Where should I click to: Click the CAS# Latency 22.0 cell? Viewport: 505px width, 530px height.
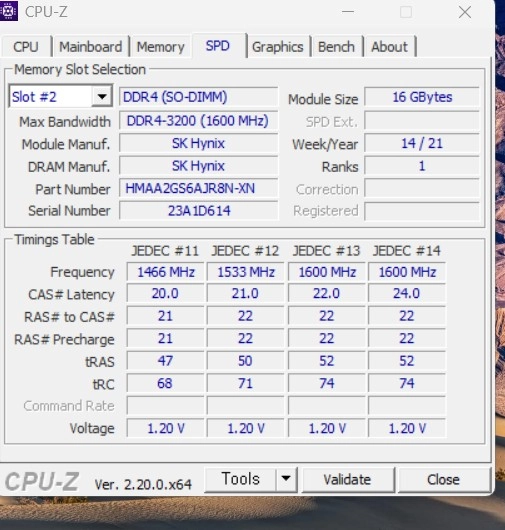pos(327,293)
